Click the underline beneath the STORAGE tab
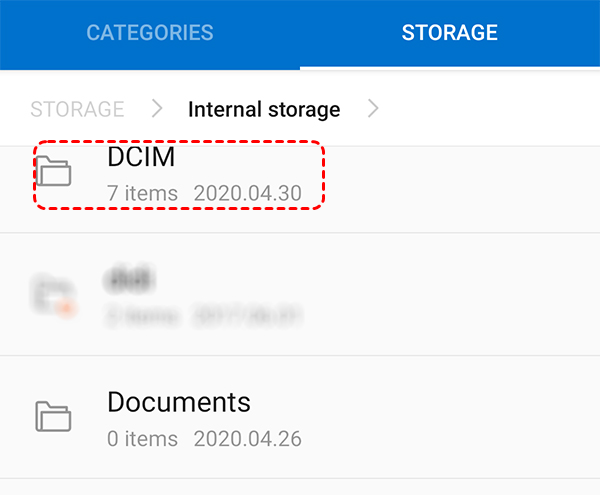600x495 pixels. (449, 66)
